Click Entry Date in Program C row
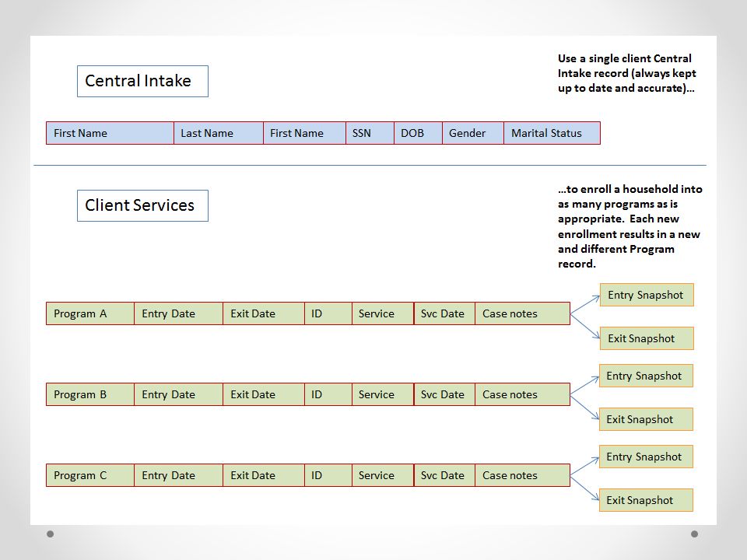 click(179, 475)
